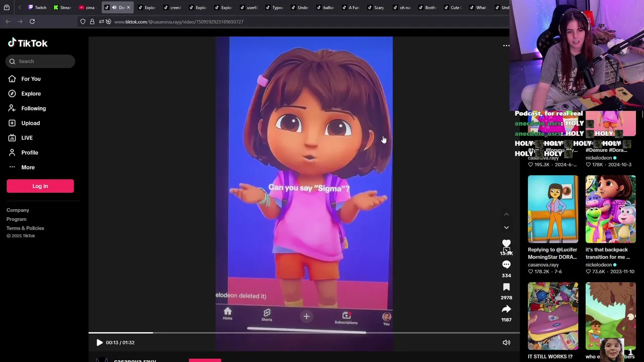This screenshot has height=362, width=644.
Task: Share the video with the arrow icon
Action: pyautogui.click(x=506, y=309)
